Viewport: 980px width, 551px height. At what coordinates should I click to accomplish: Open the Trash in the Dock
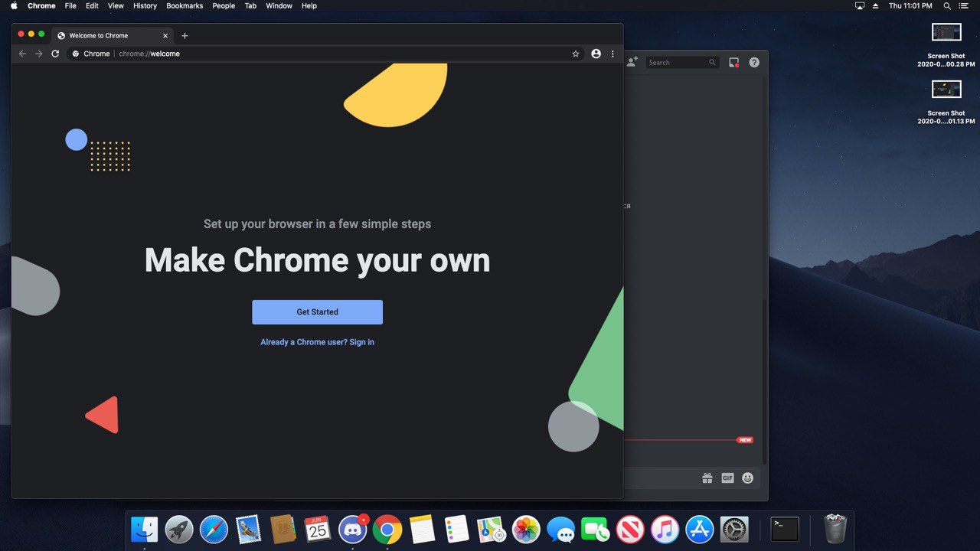835,530
